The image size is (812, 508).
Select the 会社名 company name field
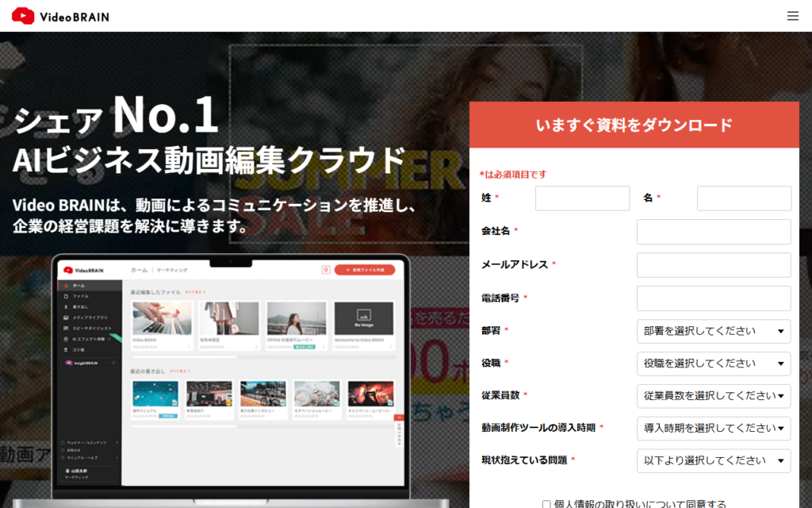[x=713, y=232]
